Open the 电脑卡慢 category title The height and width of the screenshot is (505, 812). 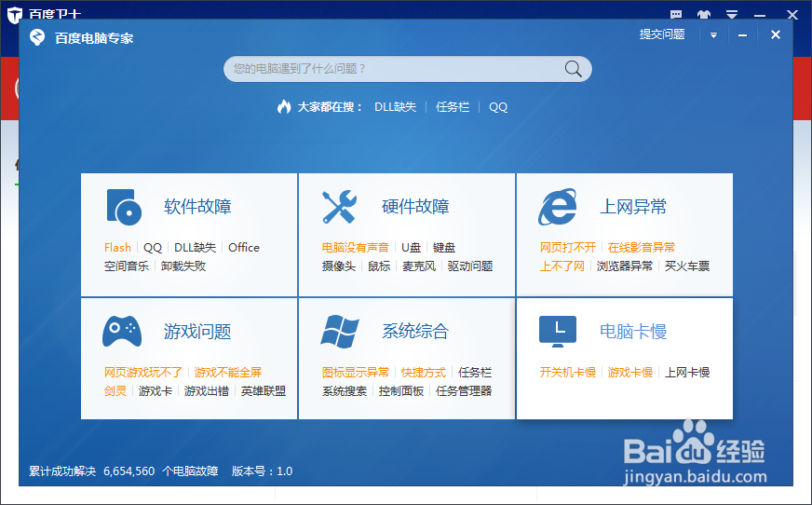pyautogui.click(x=633, y=331)
